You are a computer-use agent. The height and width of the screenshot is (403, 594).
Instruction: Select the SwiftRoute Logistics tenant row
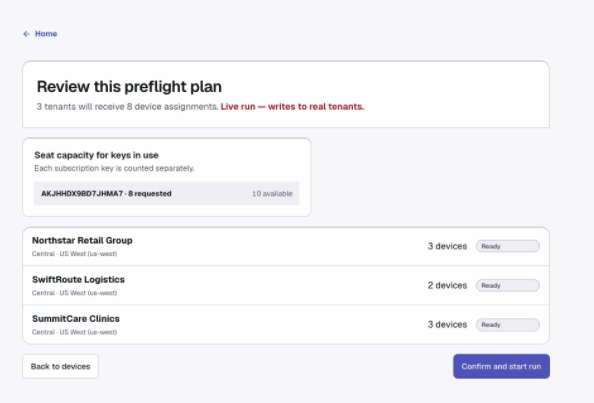tap(286, 286)
